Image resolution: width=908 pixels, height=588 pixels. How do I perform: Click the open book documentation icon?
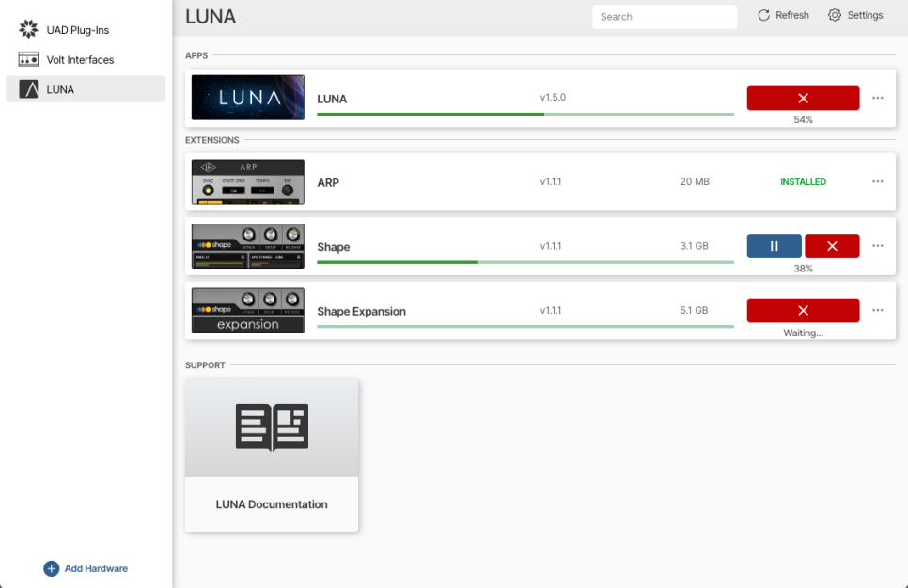point(272,427)
